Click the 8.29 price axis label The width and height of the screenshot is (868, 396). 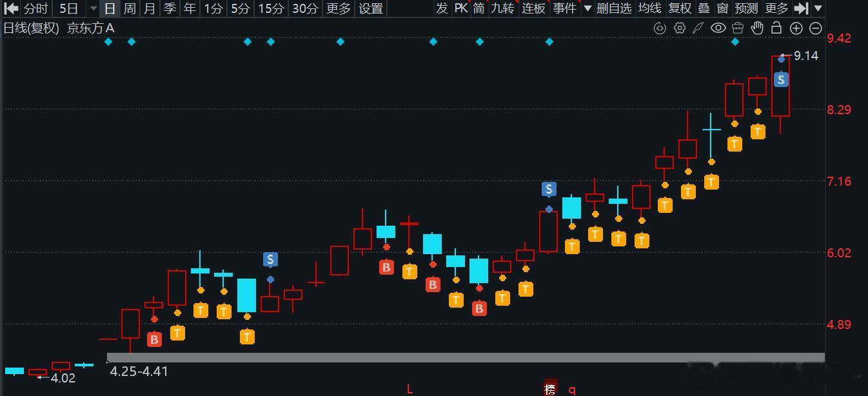pos(839,110)
